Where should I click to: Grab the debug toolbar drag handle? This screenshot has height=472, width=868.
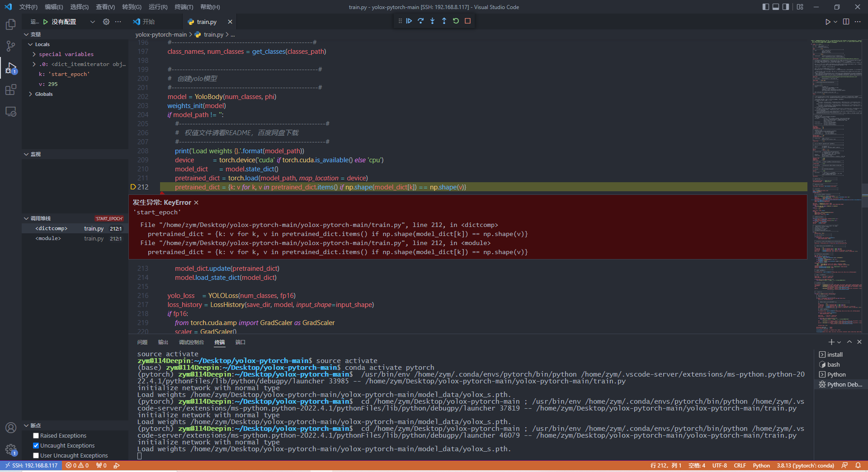(400, 21)
